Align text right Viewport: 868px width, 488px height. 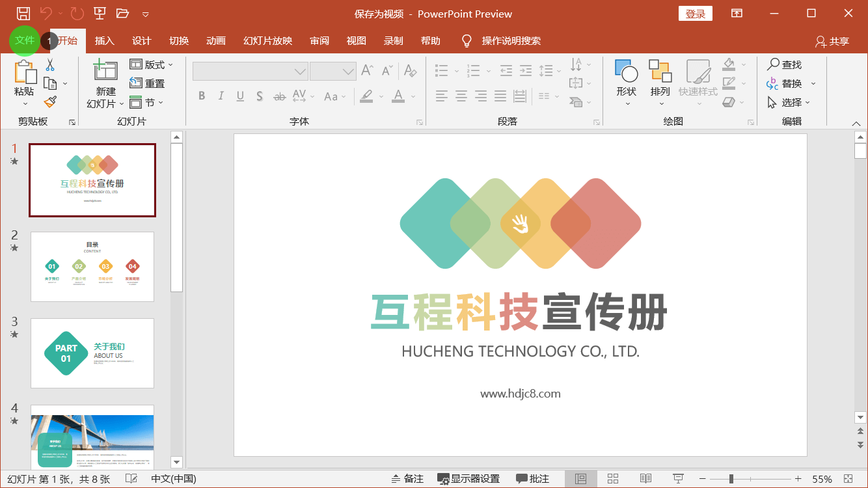tap(481, 96)
